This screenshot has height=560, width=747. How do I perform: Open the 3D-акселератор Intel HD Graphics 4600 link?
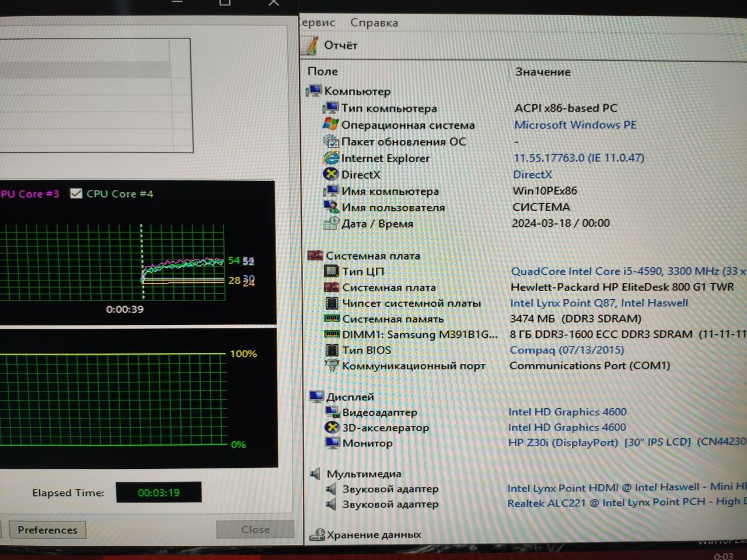click(567, 427)
